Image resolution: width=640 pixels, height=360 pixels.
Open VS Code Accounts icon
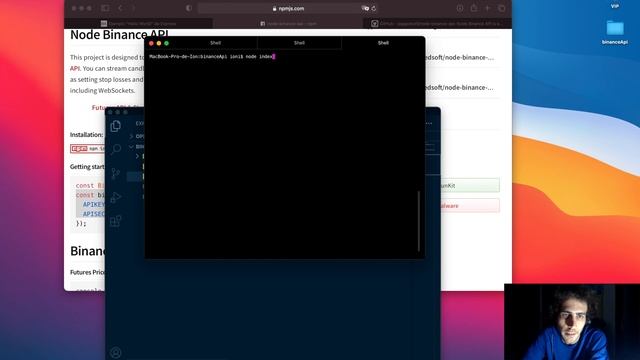116,352
